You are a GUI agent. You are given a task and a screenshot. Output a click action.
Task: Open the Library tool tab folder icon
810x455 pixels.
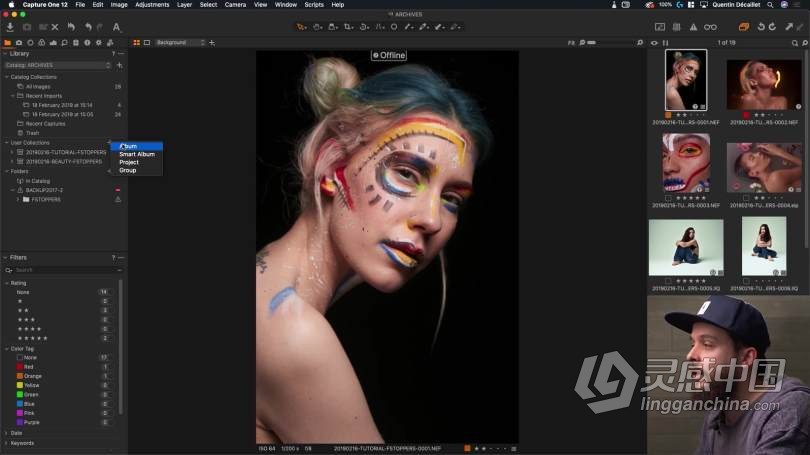pyautogui.click(x=8, y=43)
